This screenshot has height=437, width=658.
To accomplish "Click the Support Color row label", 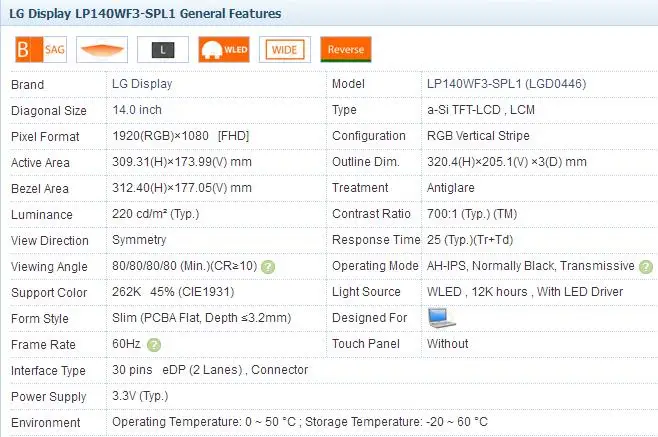I will 49,293.
